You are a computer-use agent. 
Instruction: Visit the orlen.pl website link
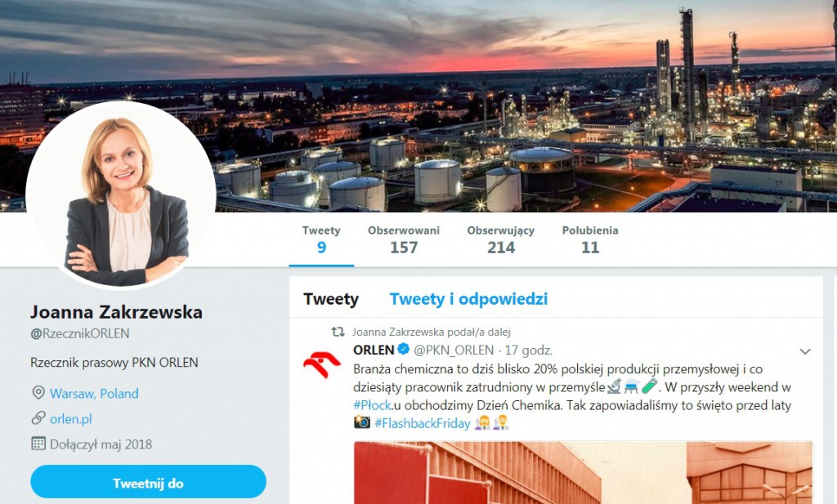pos(71,419)
